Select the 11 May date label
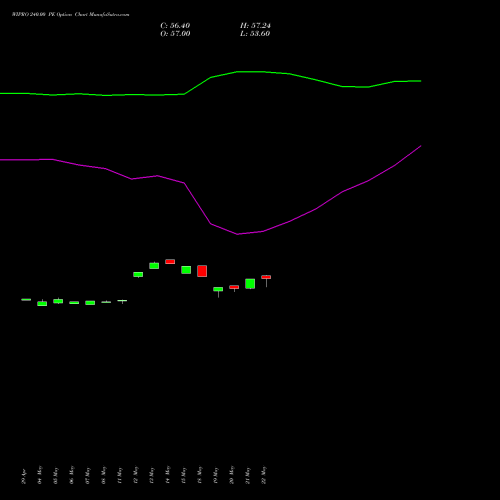Image resolution: width=500 pixels, height=500 pixels. [120, 476]
